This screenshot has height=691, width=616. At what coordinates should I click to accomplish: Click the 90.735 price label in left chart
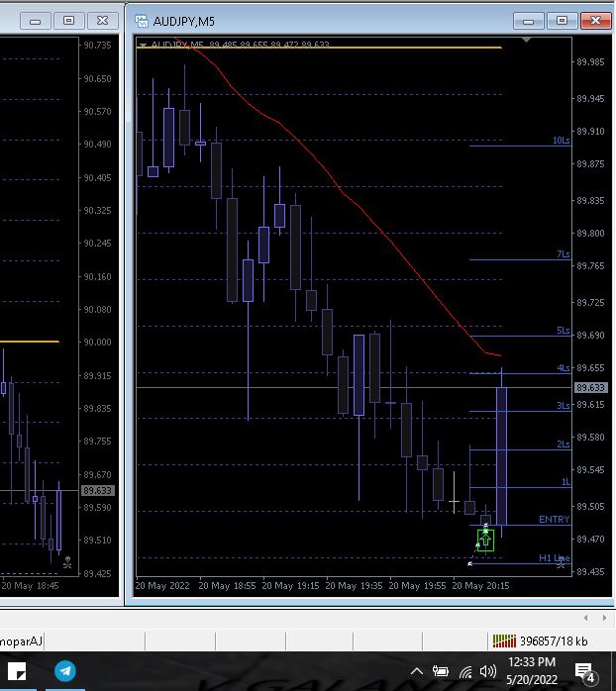click(97, 45)
